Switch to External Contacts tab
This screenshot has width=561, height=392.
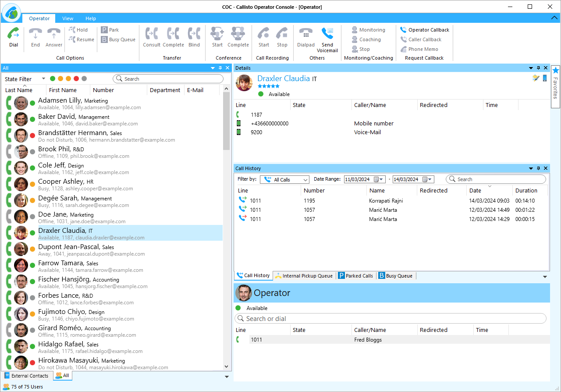26,376
